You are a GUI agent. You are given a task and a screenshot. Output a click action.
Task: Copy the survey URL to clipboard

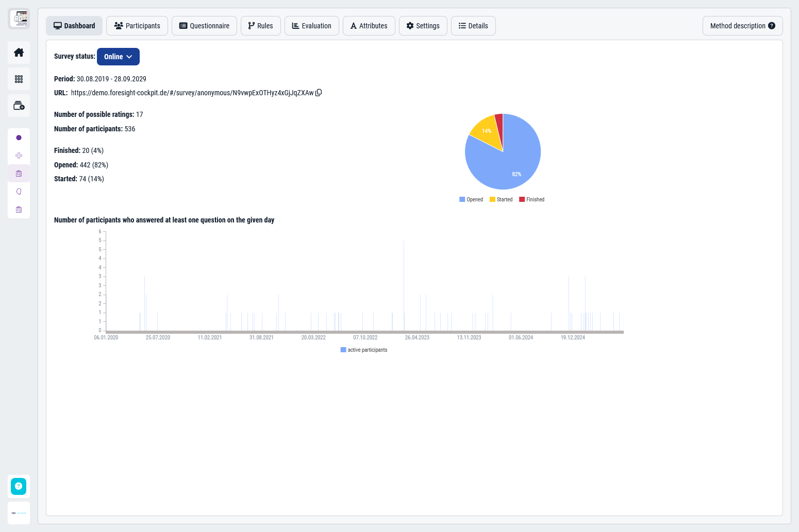(319, 93)
